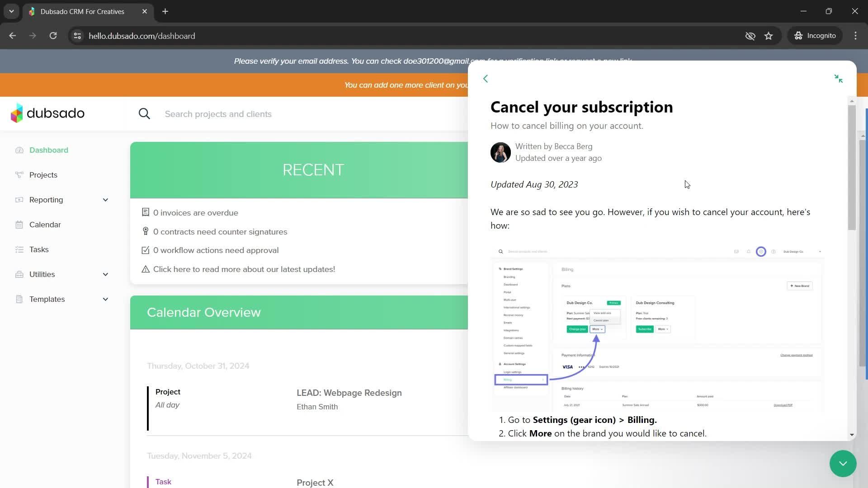The height and width of the screenshot is (488, 868).
Task: Click Project X calendar entry
Action: click(x=315, y=482)
